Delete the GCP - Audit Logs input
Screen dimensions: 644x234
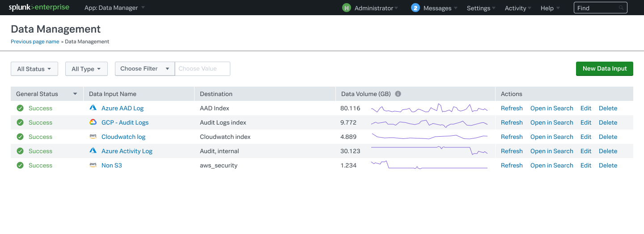(x=608, y=122)
